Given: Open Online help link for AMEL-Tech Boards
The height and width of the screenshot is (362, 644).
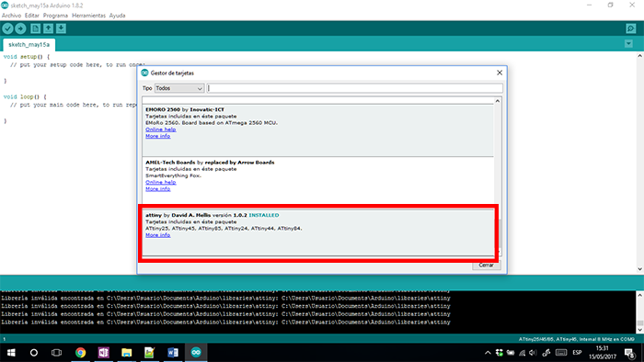Looking at the screenshot, I should [x=161, y=183].
